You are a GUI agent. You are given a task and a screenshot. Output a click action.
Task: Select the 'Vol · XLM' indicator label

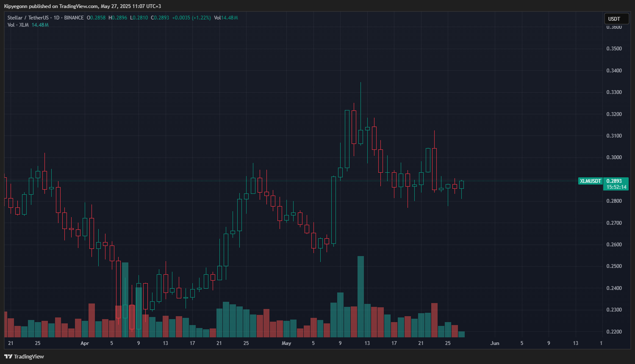18,25
